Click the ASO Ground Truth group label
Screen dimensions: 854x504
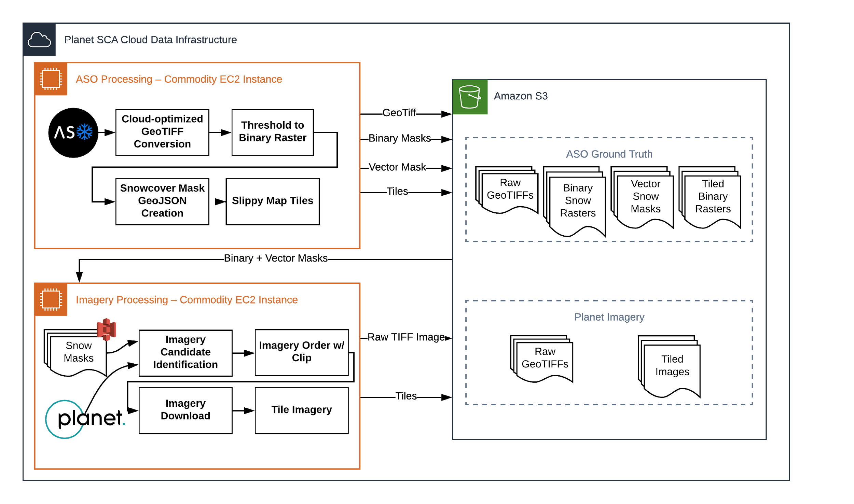pyautogui.click(x=609, y=154)
